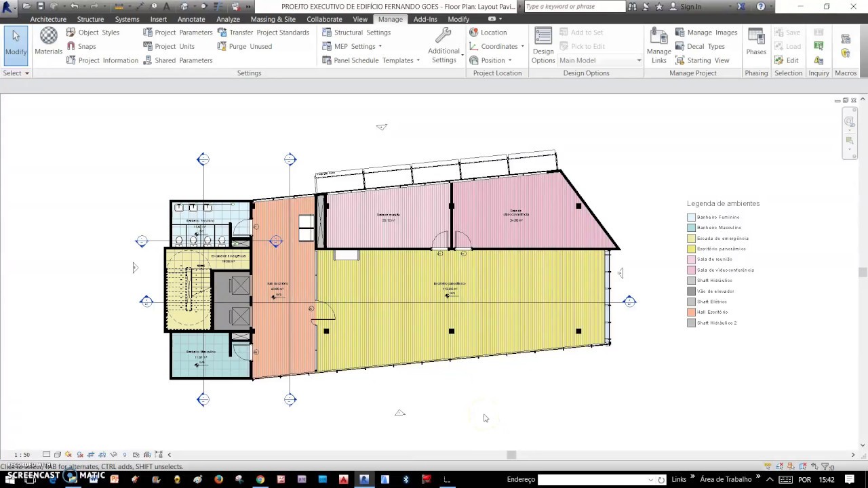Open Design Options tool
The height and width of the screenshot is (488, 868).
tap(543, 45)
